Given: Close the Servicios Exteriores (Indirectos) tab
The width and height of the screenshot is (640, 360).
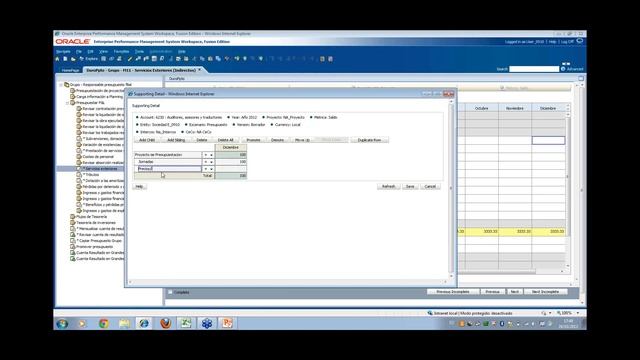Looking at the screenshot, I should (200, 70).
